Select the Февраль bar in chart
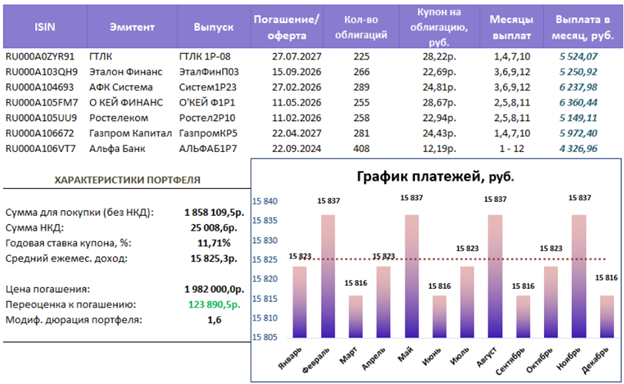The width and height of the screenshot is (624, 384). pyautogui.click(x=328, y=277)
